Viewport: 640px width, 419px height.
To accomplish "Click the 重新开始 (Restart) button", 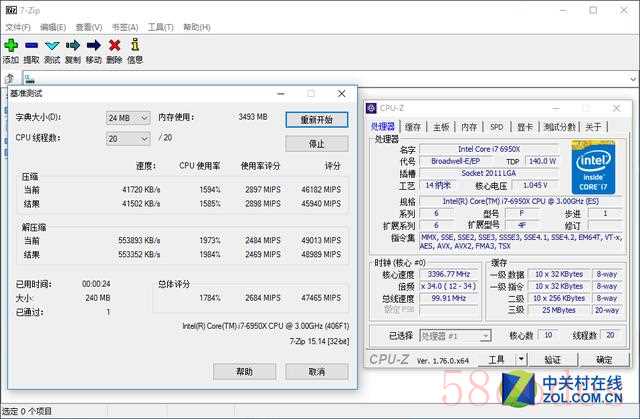I will [x=317, y=120].
